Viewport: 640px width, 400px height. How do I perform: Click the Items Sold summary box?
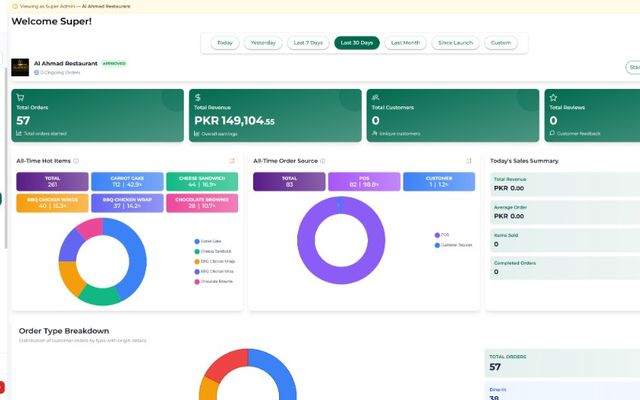click(x=565, y=240)
